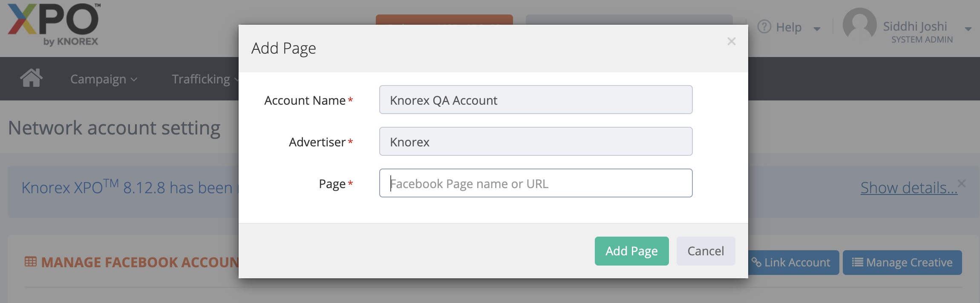Image resolution: width=980 pixels, height=303 pixels.
Task: Click the Account Name field
Action: click(536, 100)
